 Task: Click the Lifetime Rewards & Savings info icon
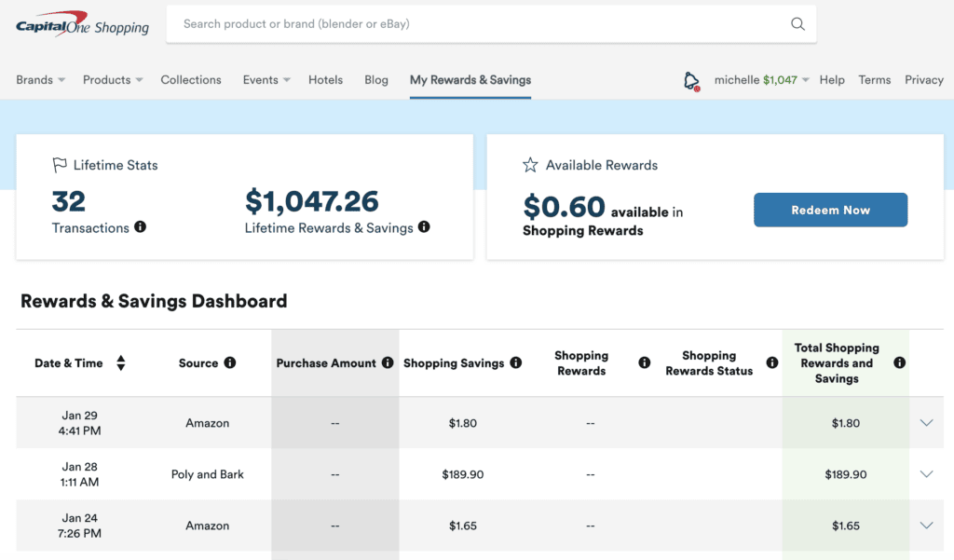coord(424,226)
